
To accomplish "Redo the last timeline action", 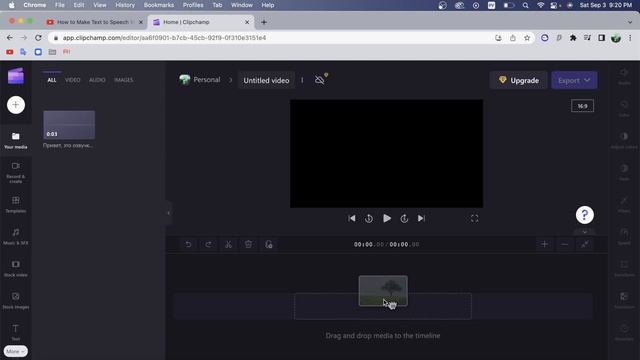I will (208, 244).
